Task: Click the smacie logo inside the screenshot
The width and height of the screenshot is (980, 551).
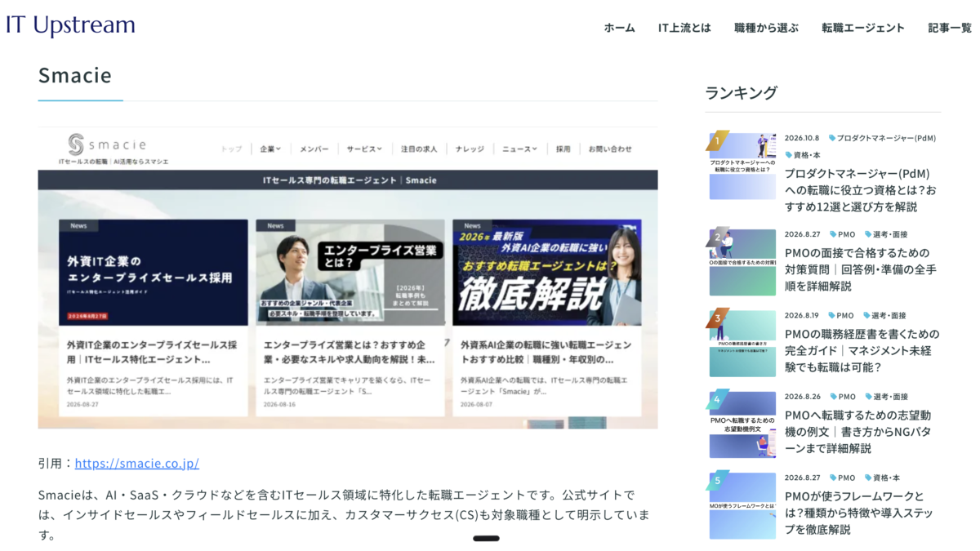Action: click(108, 144)
